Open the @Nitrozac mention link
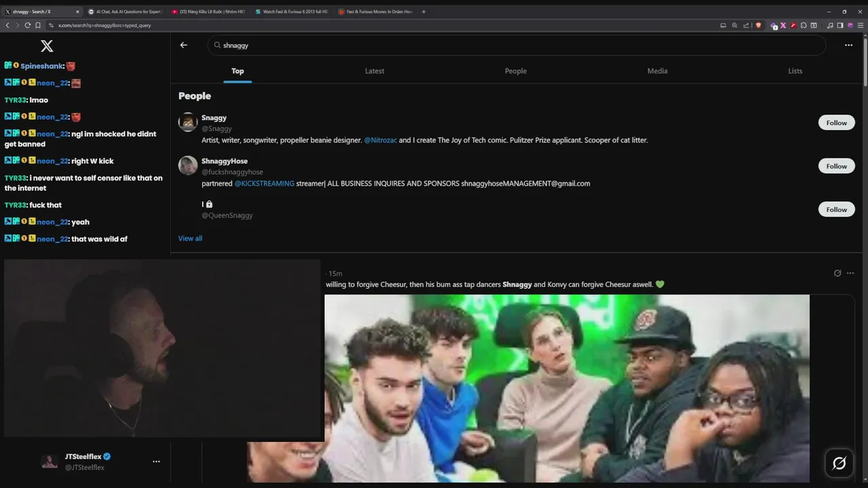868x488 pixels. [380, 140]
